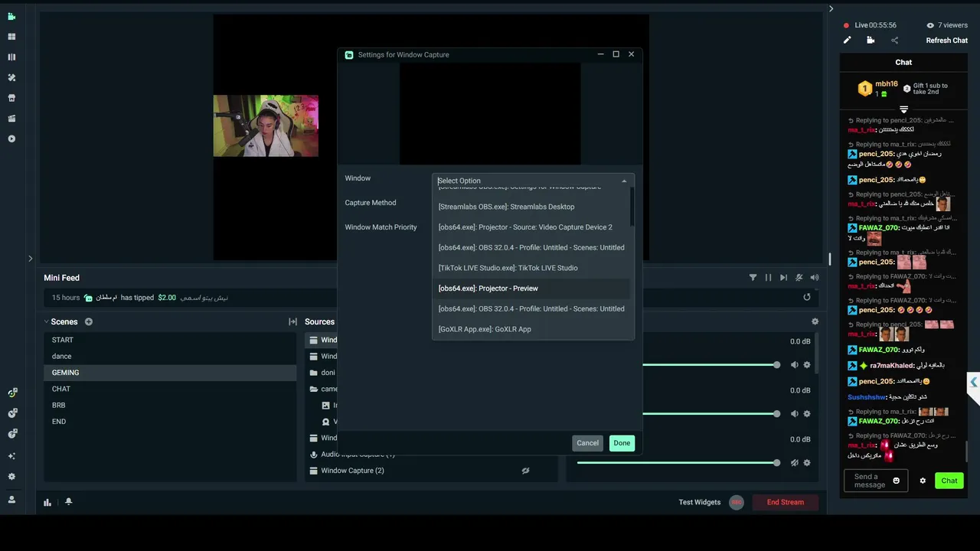The image size is (980, 551).
Task: Open emoji picker in chat input
Action: click(897, 481)
